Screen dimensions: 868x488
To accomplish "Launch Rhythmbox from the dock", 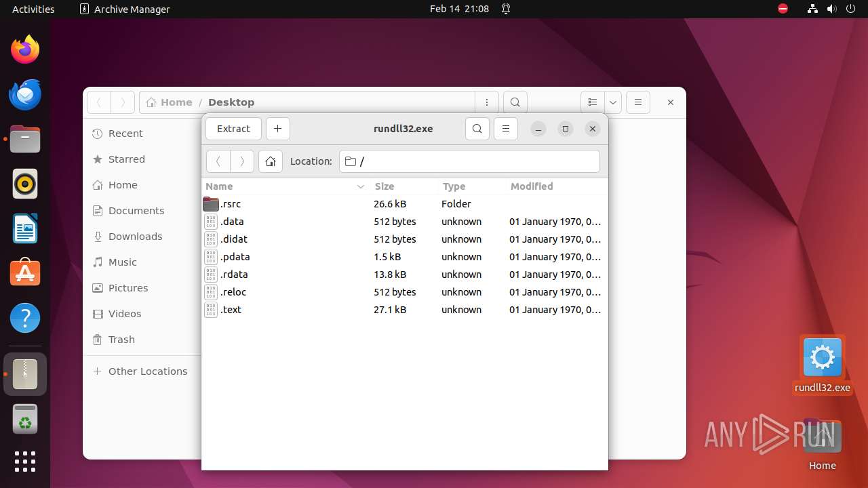I will (25, 184).
